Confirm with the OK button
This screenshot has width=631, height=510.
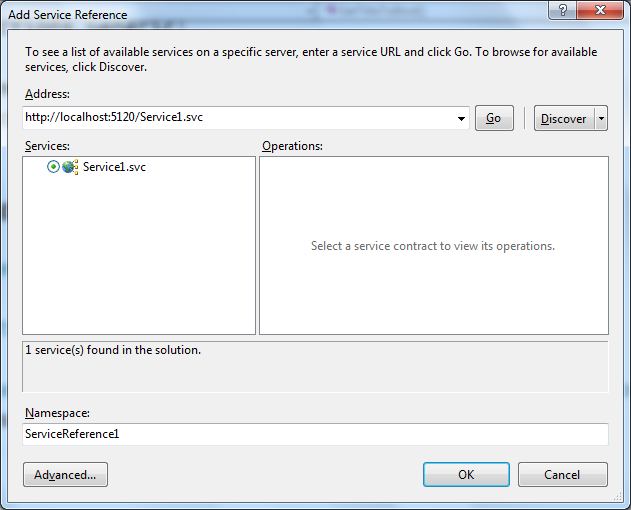pyautogui.click(x=466, y=474)
